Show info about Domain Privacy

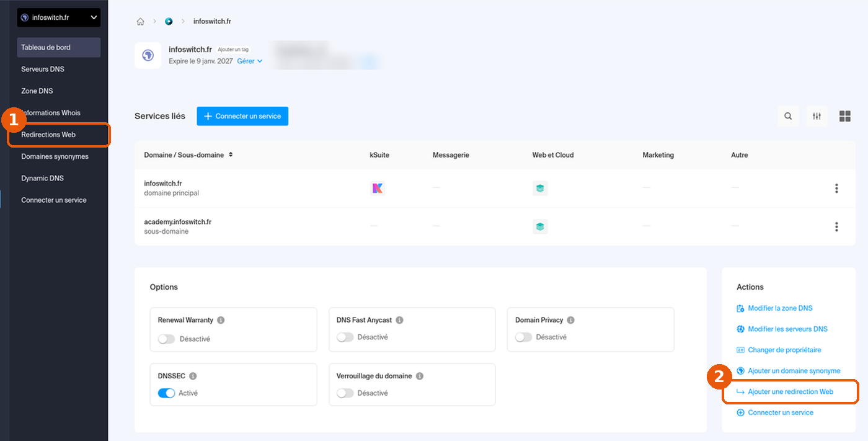tap(570, 321)
